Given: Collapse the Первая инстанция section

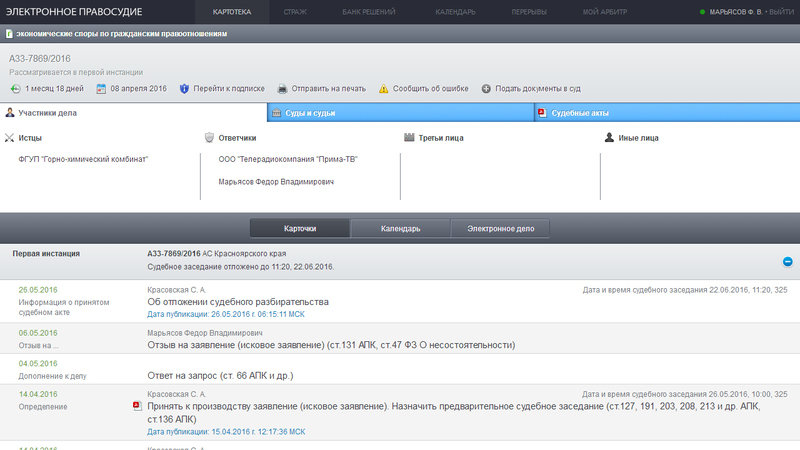Looking at the screenshot, I should [x=787, y=262].
